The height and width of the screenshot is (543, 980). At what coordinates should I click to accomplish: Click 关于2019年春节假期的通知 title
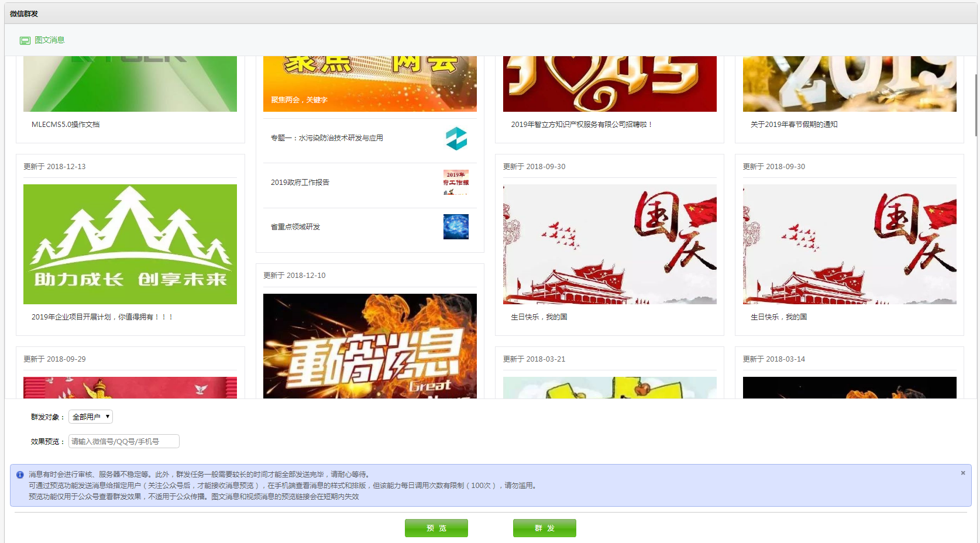tap(794, 125)
